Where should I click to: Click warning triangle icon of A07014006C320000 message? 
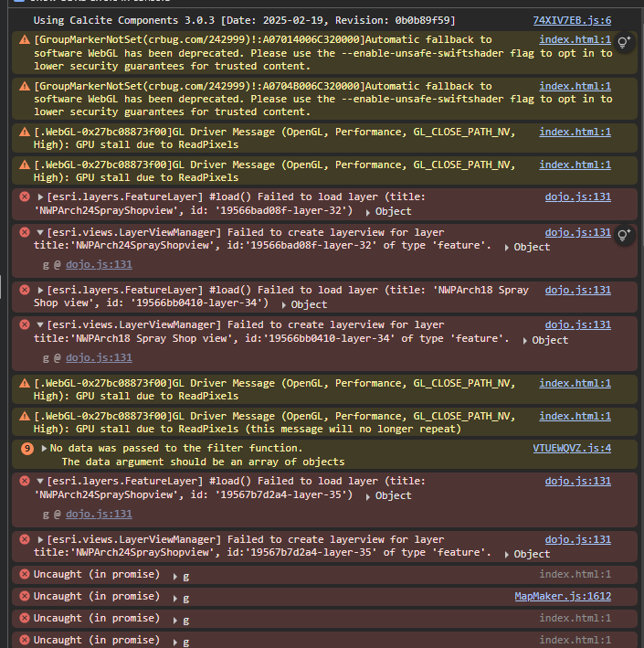(x=25, y=39)
